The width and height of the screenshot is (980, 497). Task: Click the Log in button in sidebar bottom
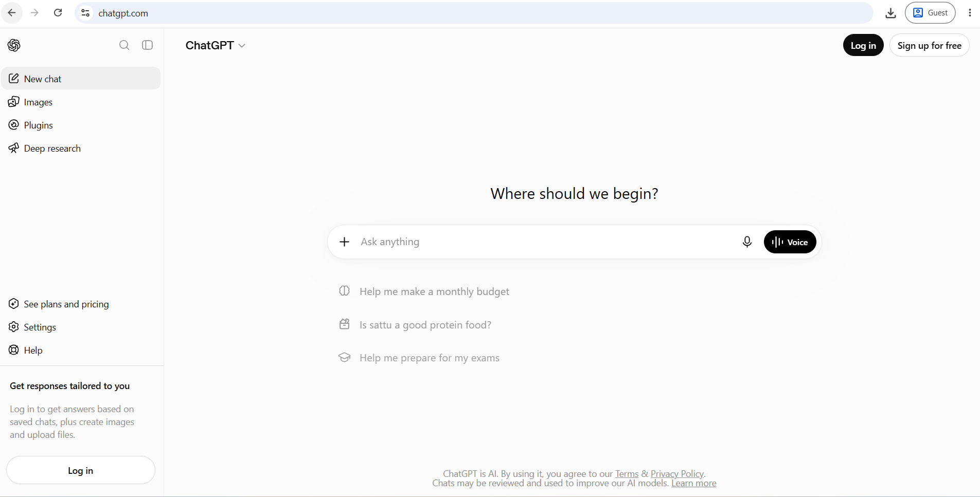pos(81,470)
